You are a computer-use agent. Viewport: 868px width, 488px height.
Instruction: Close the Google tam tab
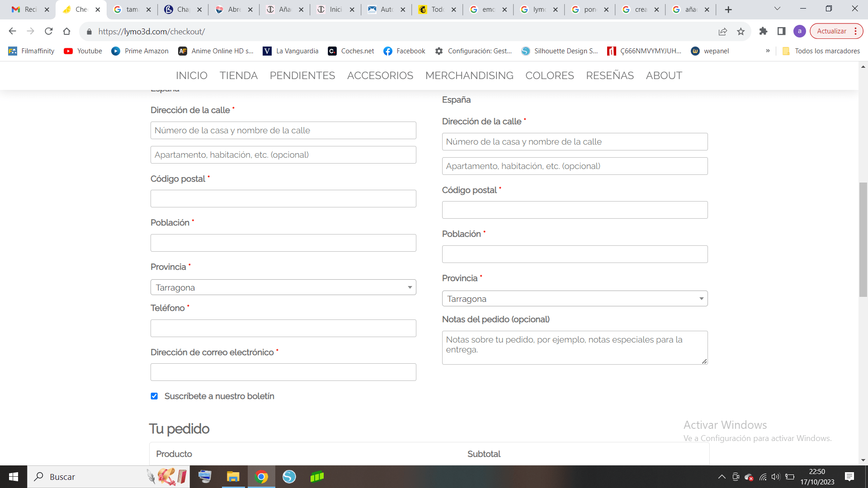tap(148, 9)
